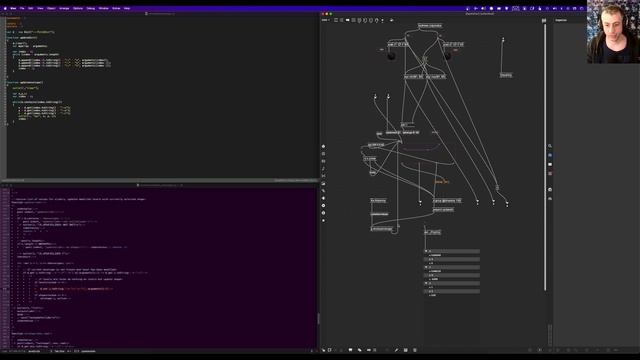Add a new Object box from top toolbar
This screenshot has width=640, height=360.
336,20
